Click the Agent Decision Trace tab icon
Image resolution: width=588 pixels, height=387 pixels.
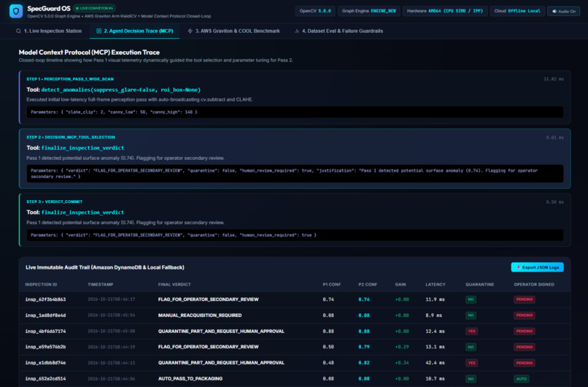pos(98,31)
